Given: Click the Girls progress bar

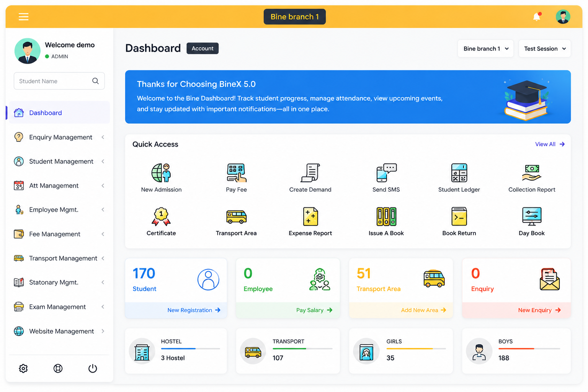Looking at the screenshot, I should click(x=416, y=349).
